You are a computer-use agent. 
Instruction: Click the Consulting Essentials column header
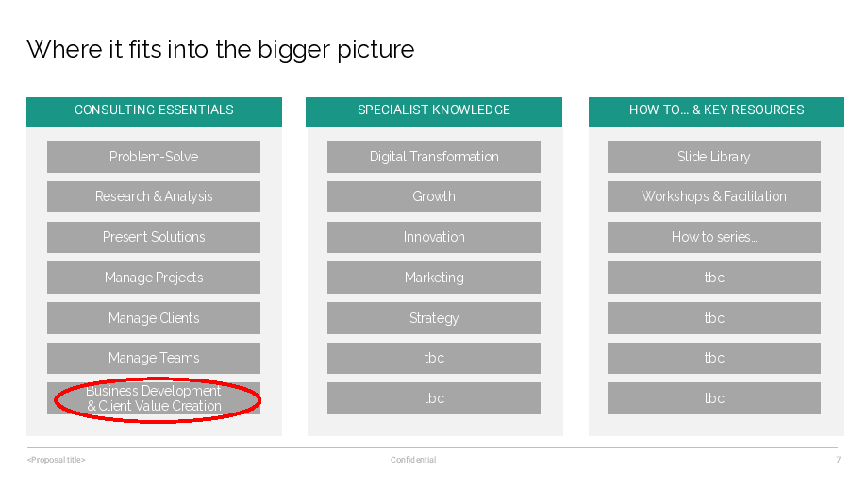tap(154, 110)
